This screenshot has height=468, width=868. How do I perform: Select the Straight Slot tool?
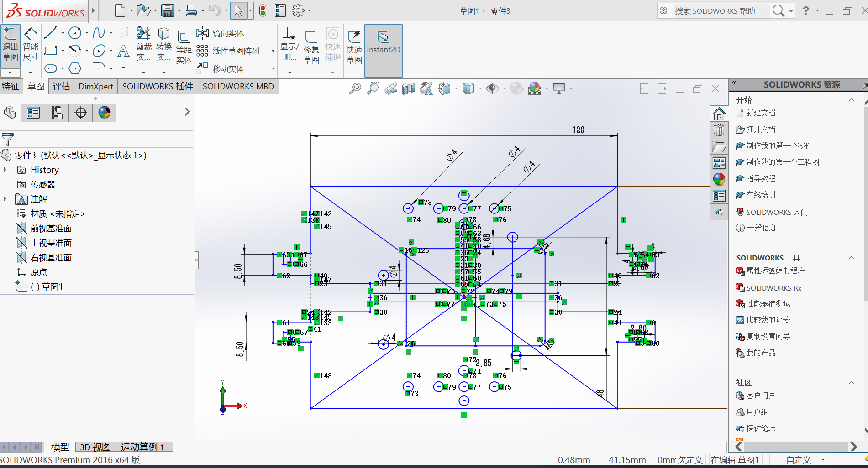coord(51,68)
